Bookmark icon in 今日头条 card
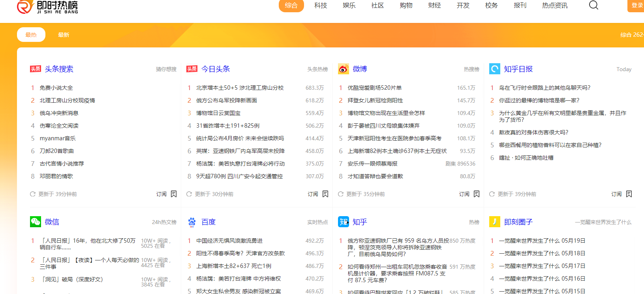This screenshot has width=644, height=294. click(x=325, y=194)
